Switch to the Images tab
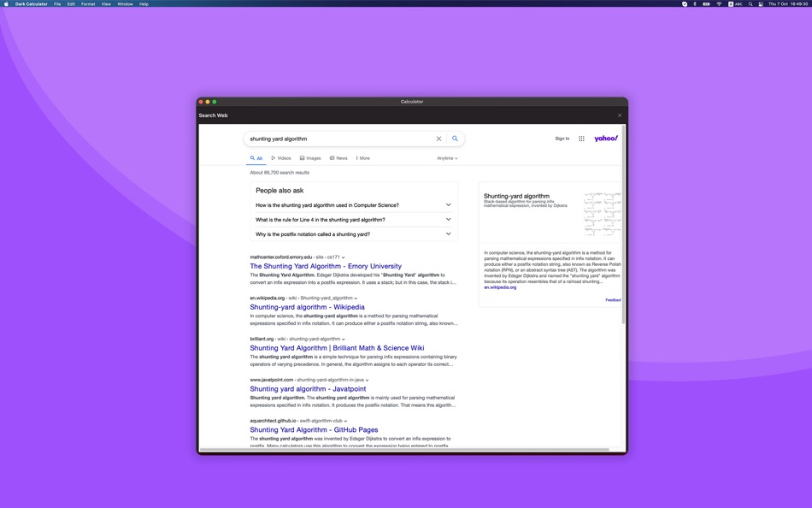This screenshot has width=812, height=508. [310, 158]
